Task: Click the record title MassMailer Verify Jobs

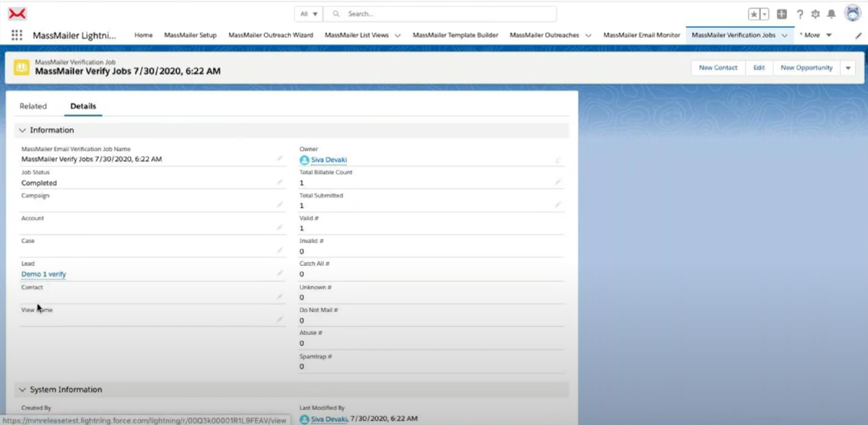Action: pos(128,71)
